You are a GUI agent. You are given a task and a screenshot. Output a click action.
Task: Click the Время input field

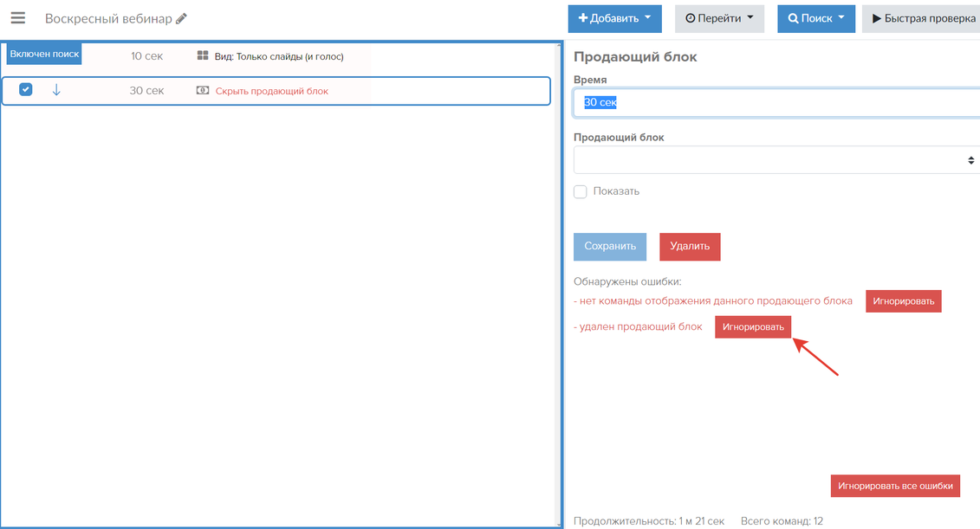click(x=776, y=102)
